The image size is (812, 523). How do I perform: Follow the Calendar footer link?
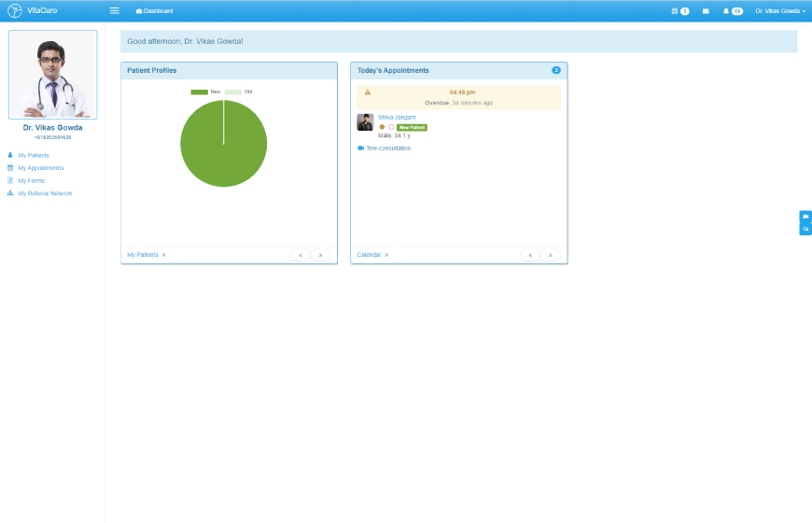point(372,255)
